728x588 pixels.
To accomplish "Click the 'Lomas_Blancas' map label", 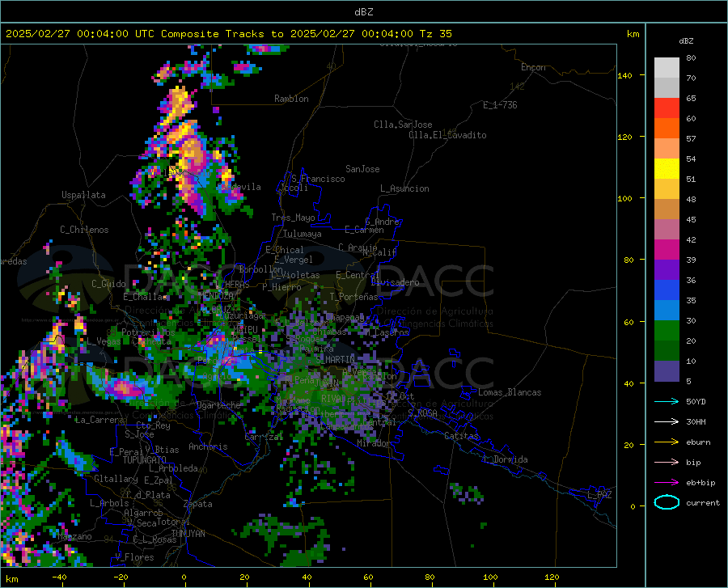I will pos(510,392).
